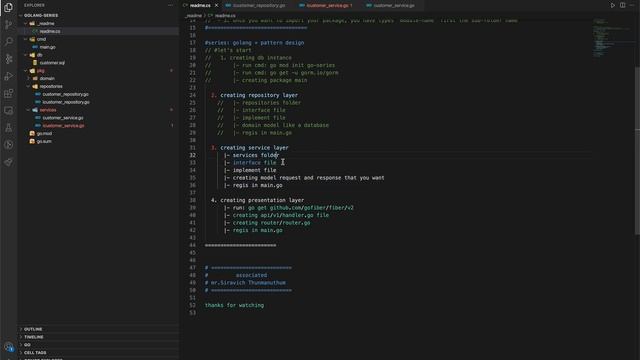Screen dimensions: 640x360
Task: Split the editor to the right
Action: [622, 5]
